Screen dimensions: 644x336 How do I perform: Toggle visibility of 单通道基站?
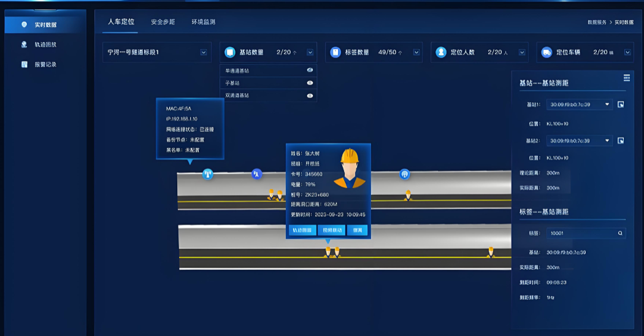(310, 71)
